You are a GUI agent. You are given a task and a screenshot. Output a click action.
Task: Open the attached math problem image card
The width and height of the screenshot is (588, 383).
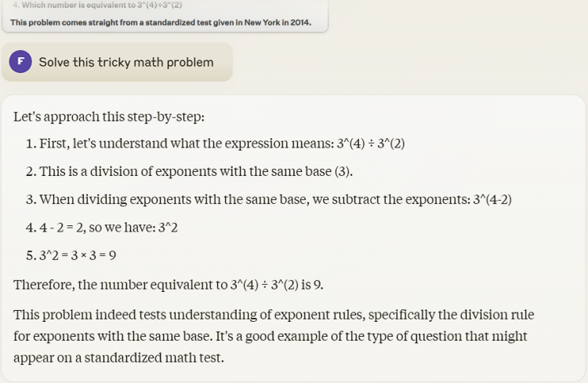[x=164, y=16]
